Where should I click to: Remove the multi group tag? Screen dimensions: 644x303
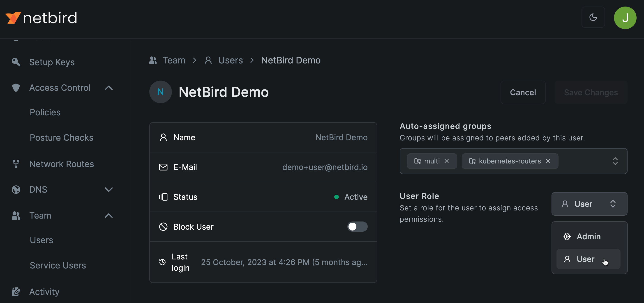pyautogui.click(x=446, y=161)
